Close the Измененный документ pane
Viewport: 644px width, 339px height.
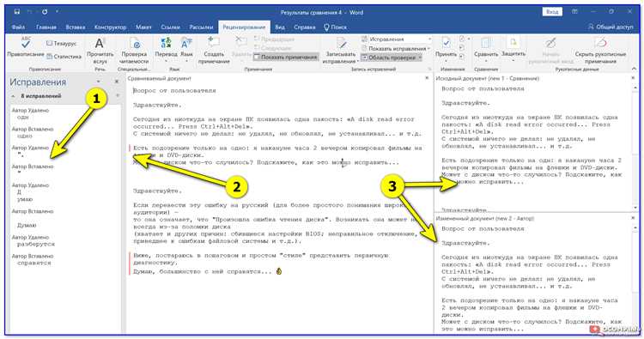(x=633, y=218)
